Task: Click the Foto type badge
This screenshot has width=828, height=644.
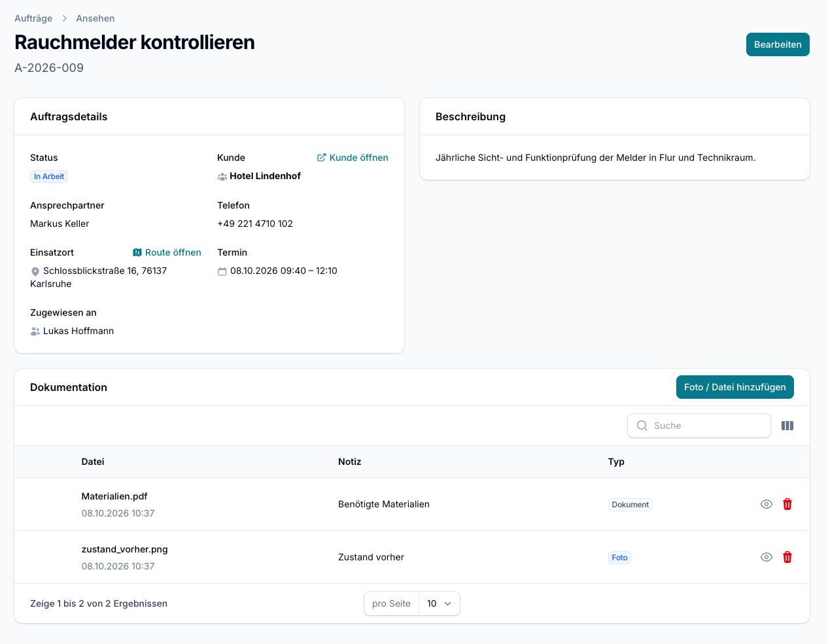Action: point(620,558)
